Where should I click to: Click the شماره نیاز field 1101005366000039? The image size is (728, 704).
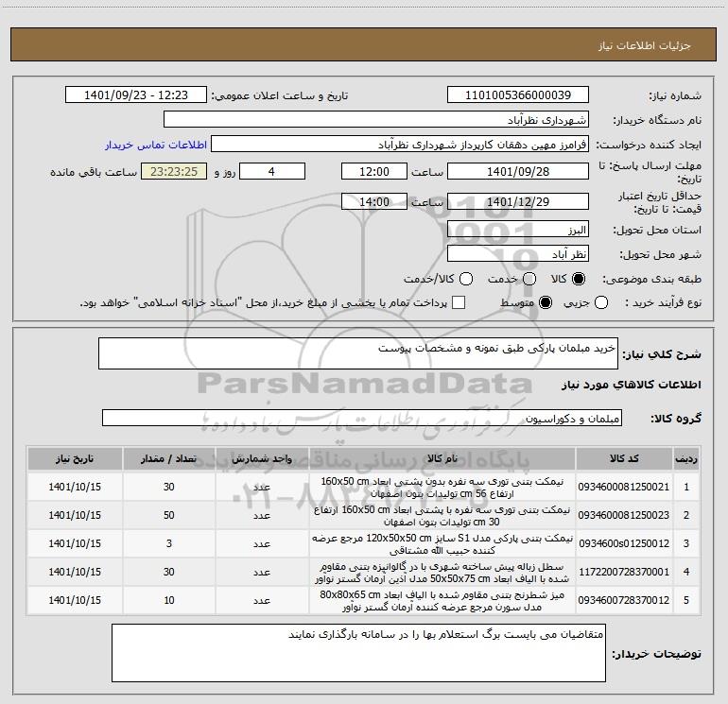(518, 95)
